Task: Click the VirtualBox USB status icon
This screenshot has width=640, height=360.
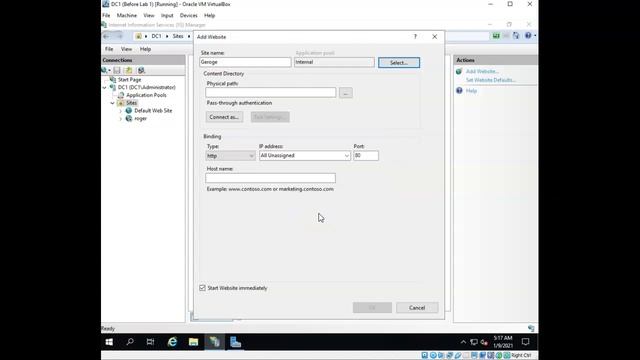Action: [x=458, y=356]
